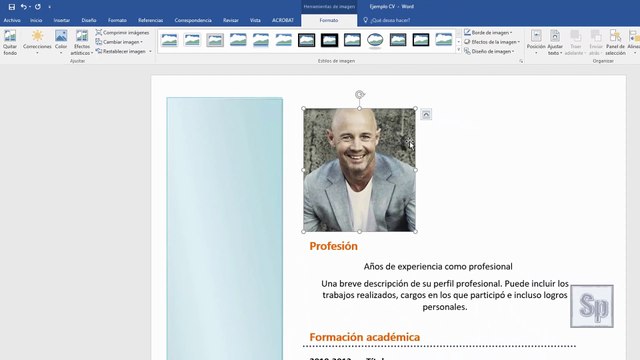Switch to the ACROBAT tab
Viewport: 640px width, 360px height.
click(x=282, y=20)
